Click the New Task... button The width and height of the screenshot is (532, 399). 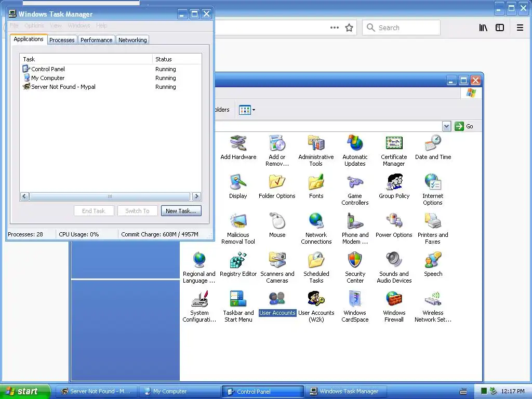[x=181, y=211]
